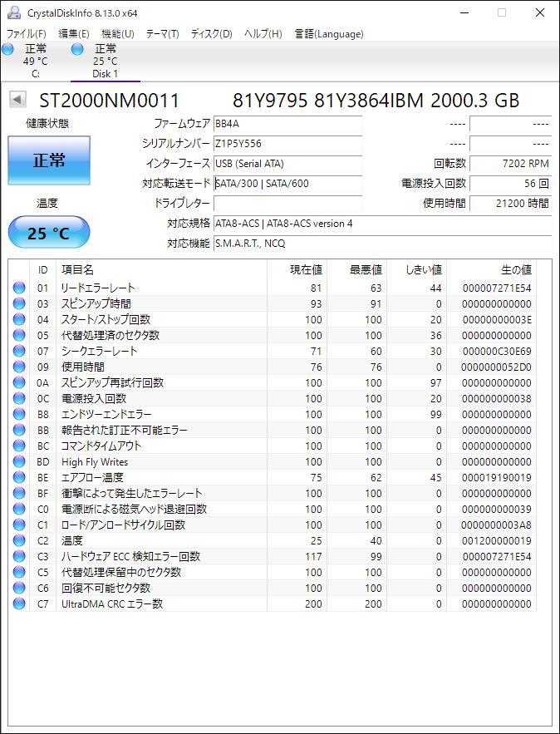560x734 pixels.
Task: Click raw value 0000000052D0
Action: pos(496,367)
